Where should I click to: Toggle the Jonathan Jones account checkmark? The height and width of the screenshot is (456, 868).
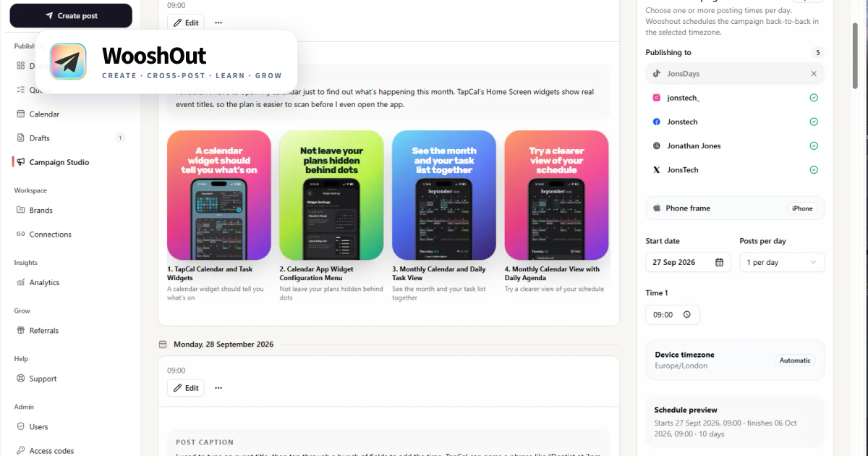[x=814, y=145]
